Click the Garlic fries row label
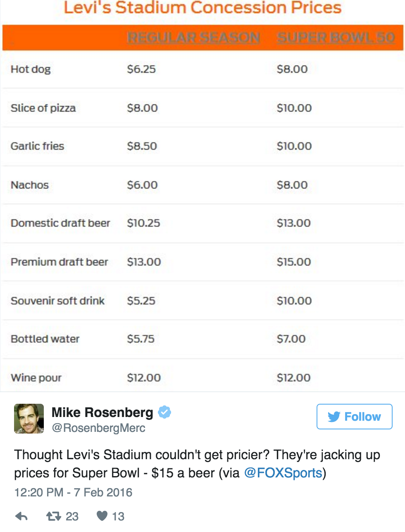Screen dimensions: 405x532 (37, 146)
